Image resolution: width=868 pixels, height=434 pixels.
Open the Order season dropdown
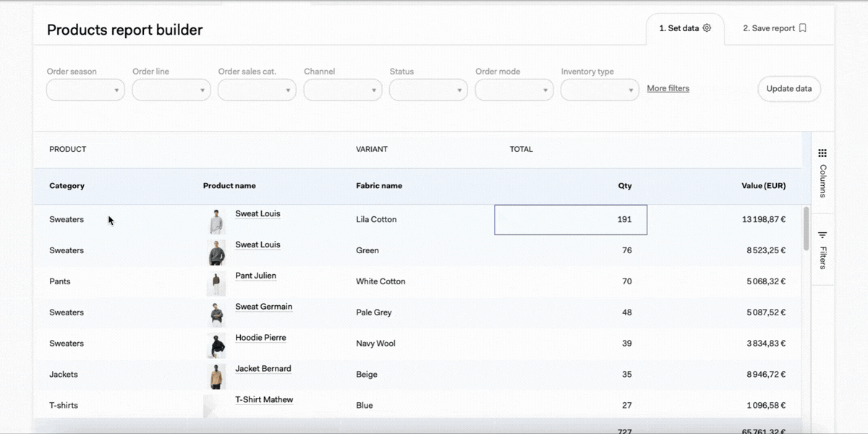coord(85,90)
